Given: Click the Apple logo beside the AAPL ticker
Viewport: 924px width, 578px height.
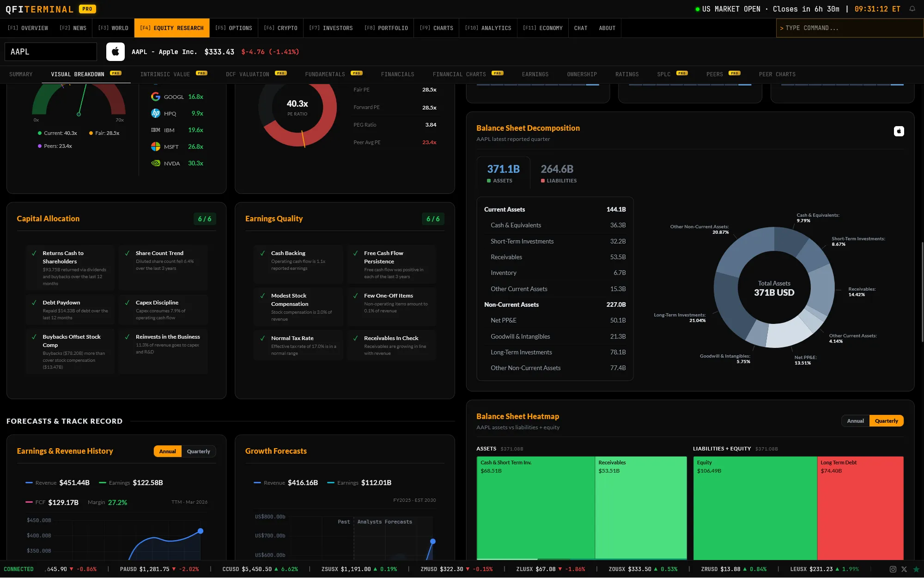Looking at the screenshot, I should [x=115, y=52].
